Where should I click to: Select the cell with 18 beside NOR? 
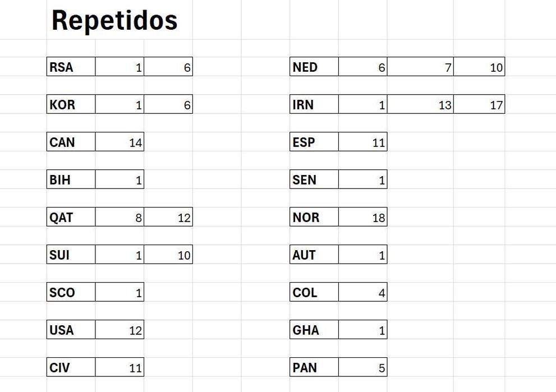[x=363, y=216]
